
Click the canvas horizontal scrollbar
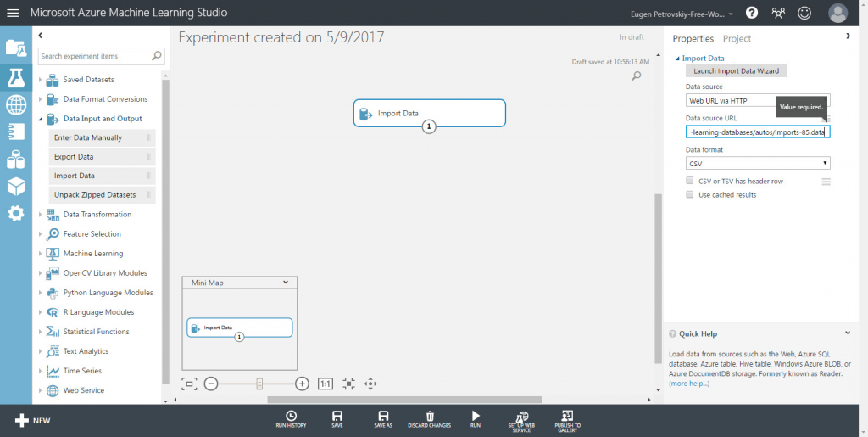(x=404, y=400)
